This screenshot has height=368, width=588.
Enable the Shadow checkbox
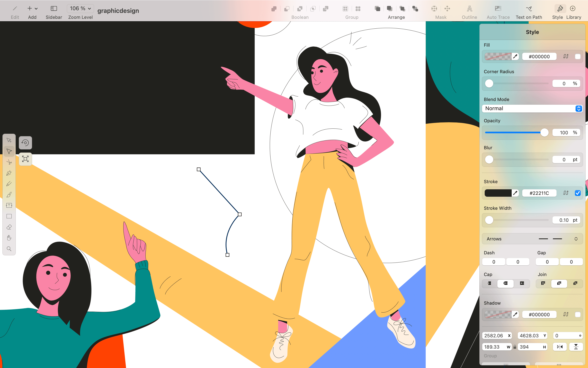[578, 314]
